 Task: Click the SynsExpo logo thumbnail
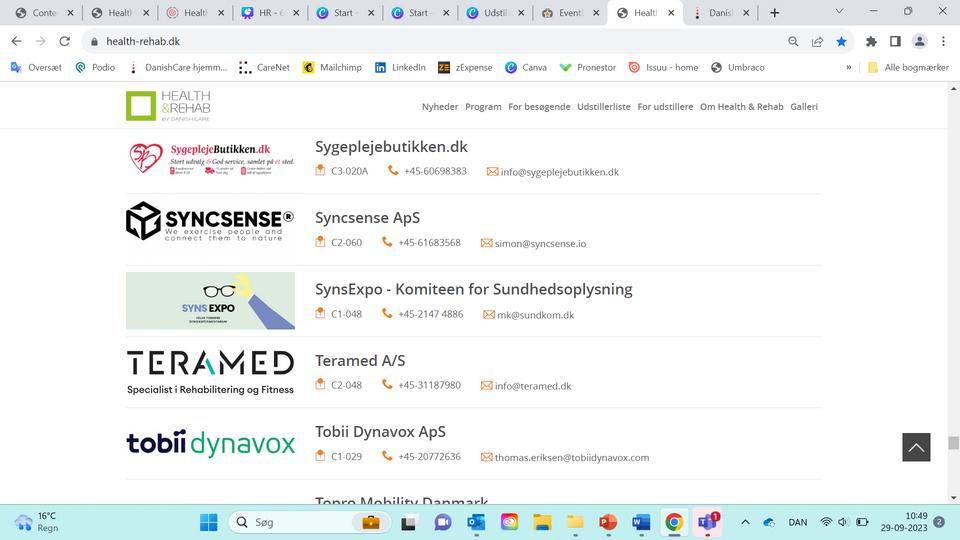click(x=210, y=301)
